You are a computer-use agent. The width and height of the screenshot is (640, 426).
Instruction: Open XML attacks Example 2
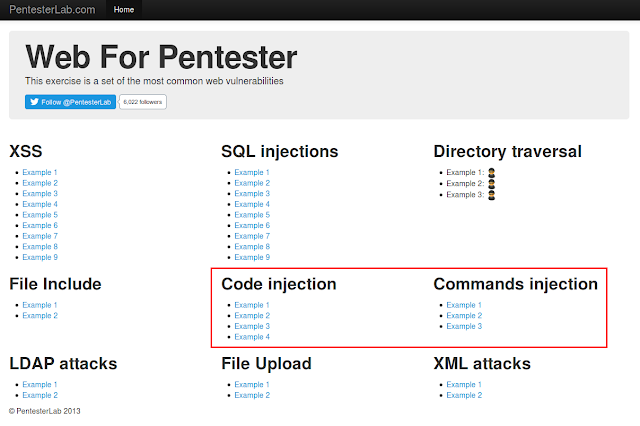point(464,395)
